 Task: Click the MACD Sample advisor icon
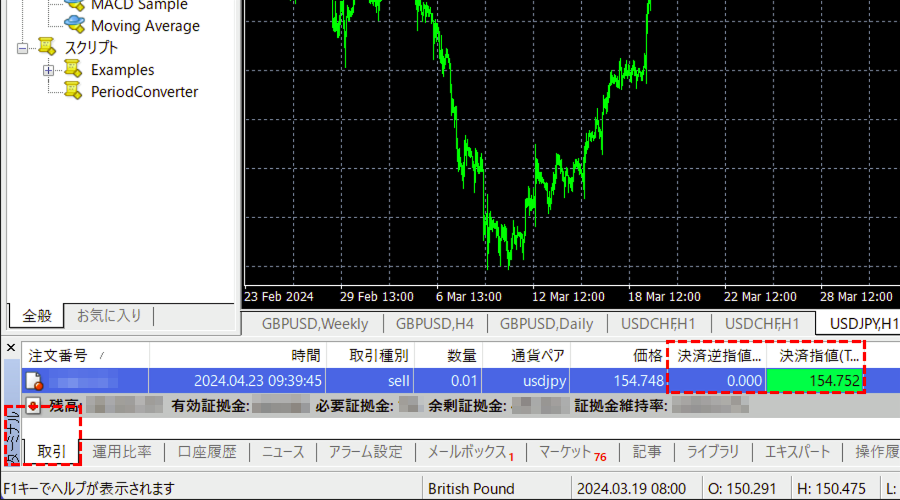[75, 5]
